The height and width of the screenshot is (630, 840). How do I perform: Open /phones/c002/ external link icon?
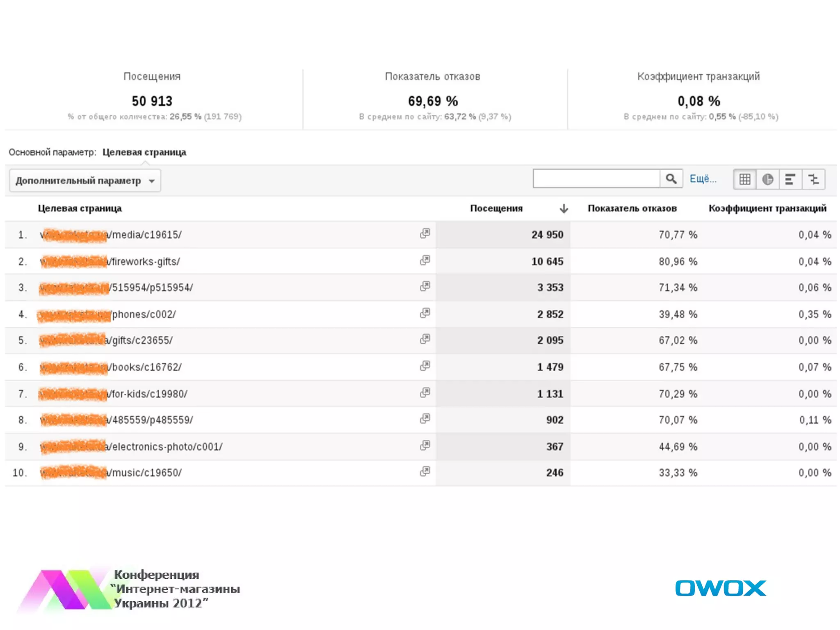click(x=425, y=313)
